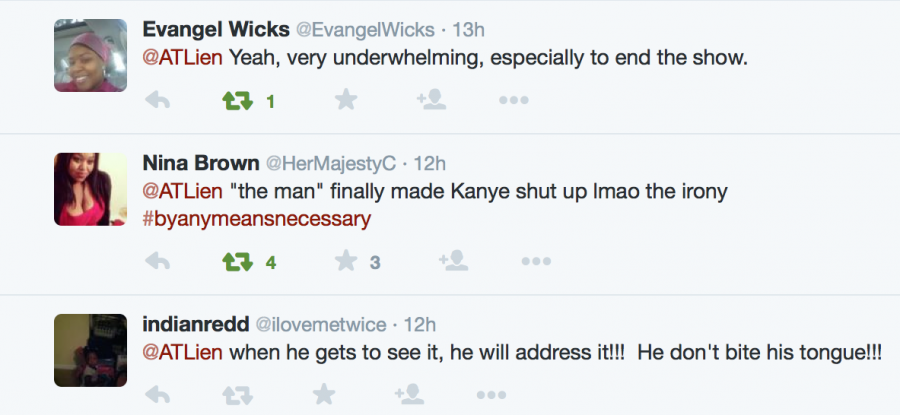Viewport: 900px width, 415px height.
Task: Follow Nina Brown via add-person icon
Action: coord(454,261)
